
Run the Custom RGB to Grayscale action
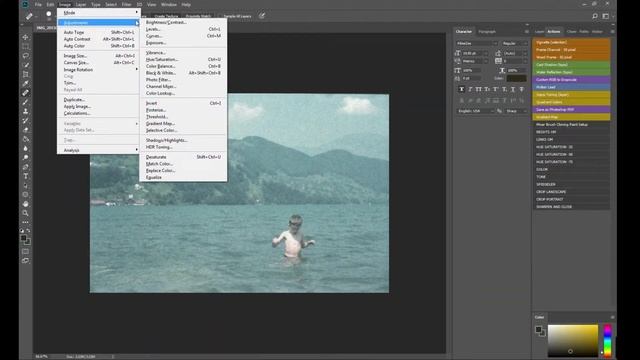(571, 80)
